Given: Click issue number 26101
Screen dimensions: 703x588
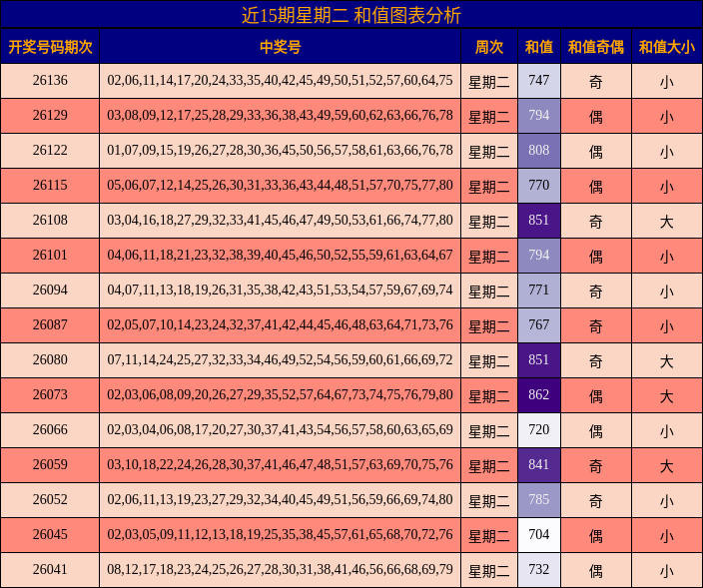Looking at the screenshot, I should (x=50, y=255).
